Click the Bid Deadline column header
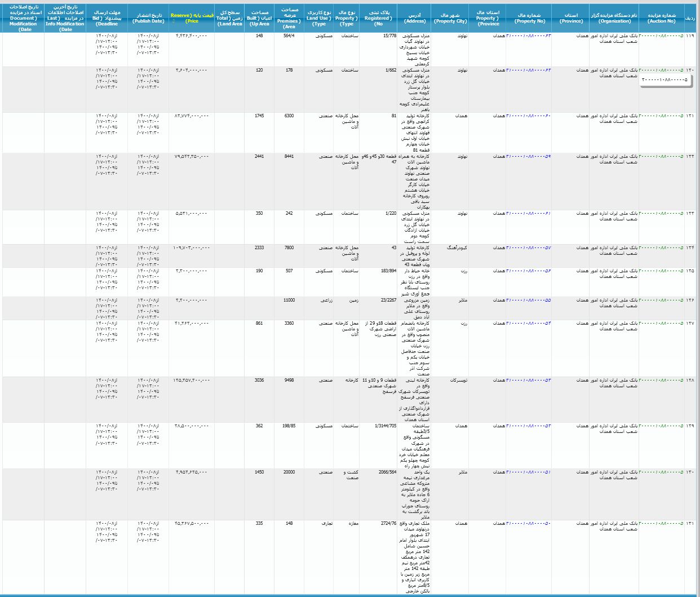This screenshot has height=597, width=700. click(x=107, y=17)
